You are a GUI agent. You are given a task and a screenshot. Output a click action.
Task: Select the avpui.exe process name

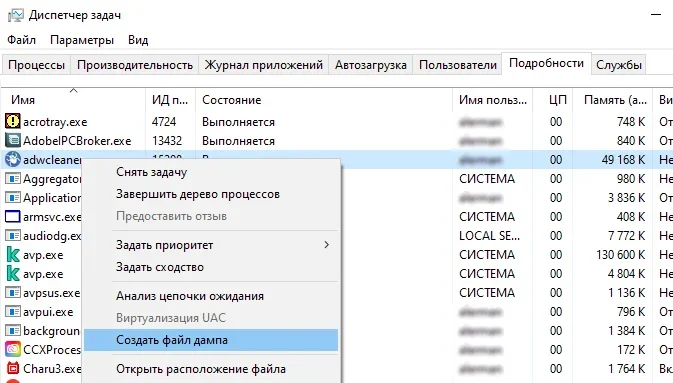tap(48, 312)
